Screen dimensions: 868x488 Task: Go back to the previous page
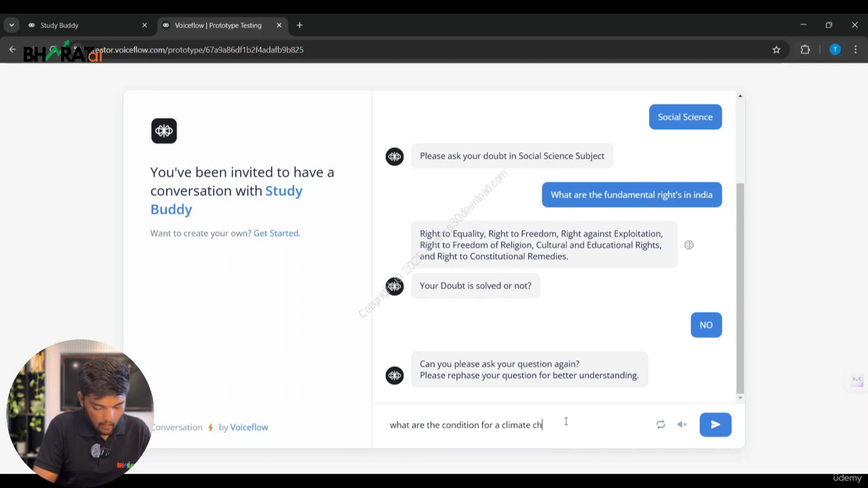point(12,49)
